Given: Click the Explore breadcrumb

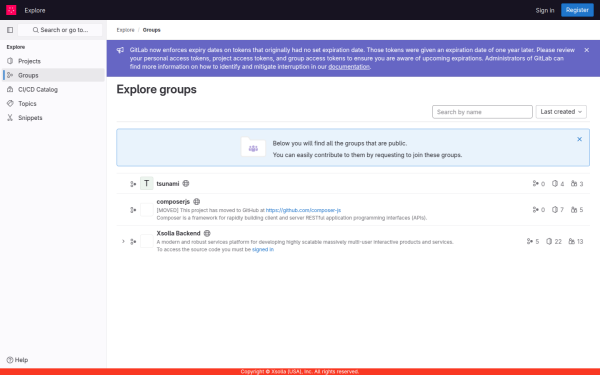Looking at the screenshot, I should pos(126,30).
